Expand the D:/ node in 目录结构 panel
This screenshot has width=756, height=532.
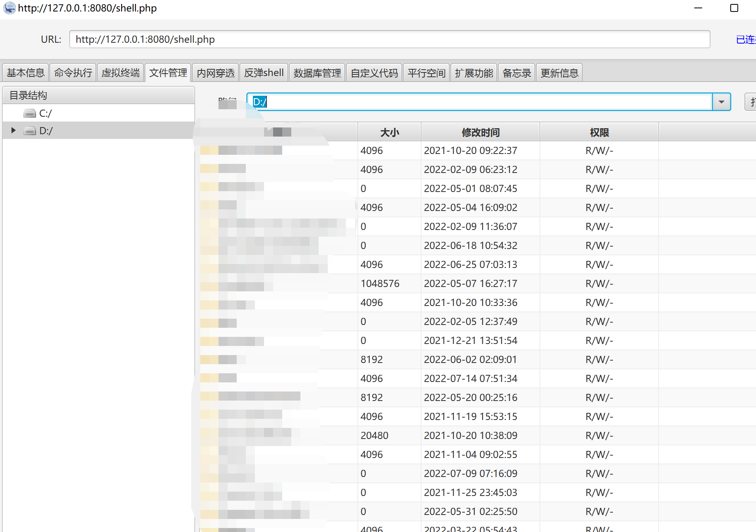click(x=13, y=130)
